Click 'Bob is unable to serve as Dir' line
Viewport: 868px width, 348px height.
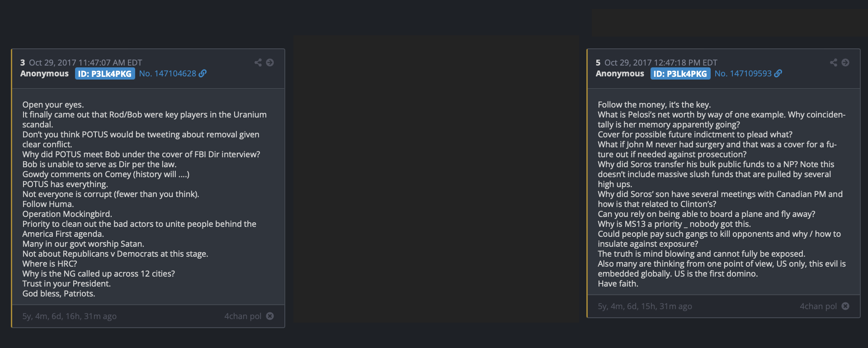tap(99, 164)
